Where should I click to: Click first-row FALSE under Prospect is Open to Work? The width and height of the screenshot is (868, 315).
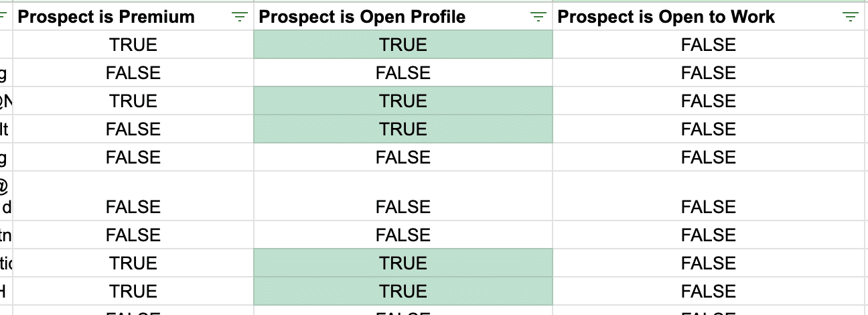708,45
